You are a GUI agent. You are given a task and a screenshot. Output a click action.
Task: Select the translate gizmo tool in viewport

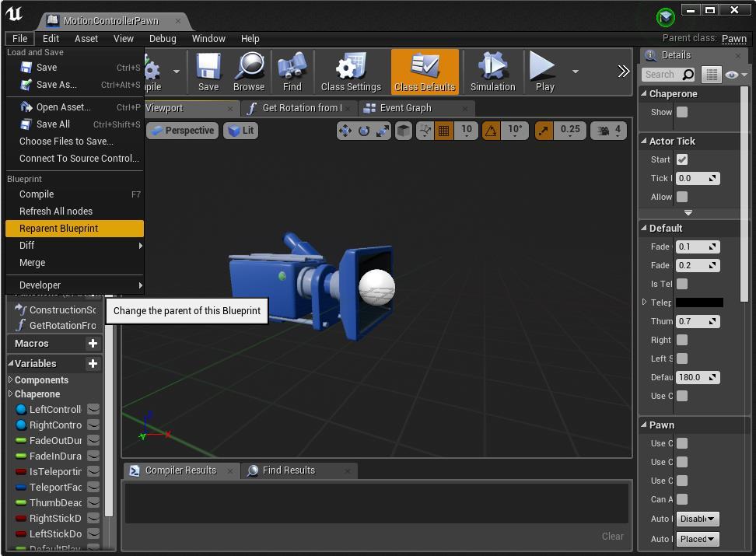tap(345, 131)
